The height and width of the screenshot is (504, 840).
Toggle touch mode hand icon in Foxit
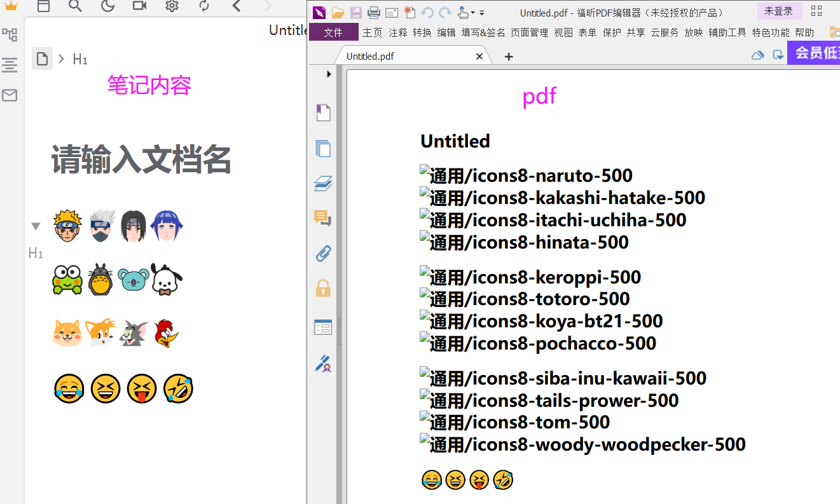click(x=463, y=12)
